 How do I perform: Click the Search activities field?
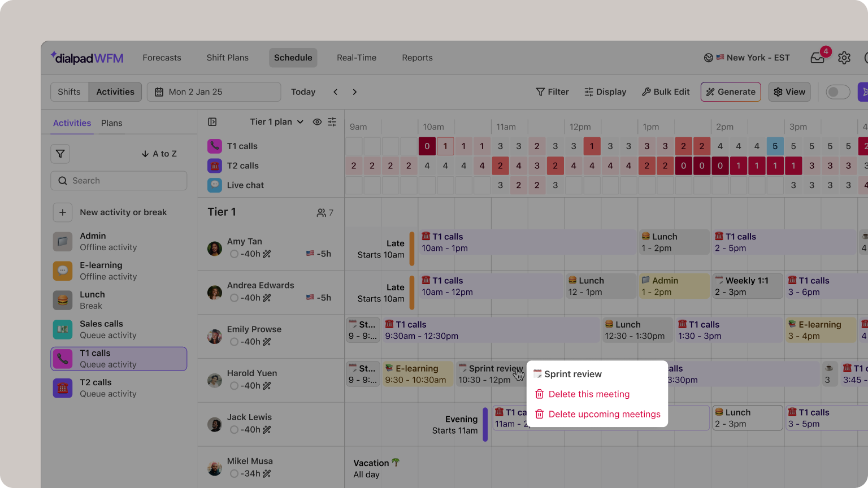119,181
